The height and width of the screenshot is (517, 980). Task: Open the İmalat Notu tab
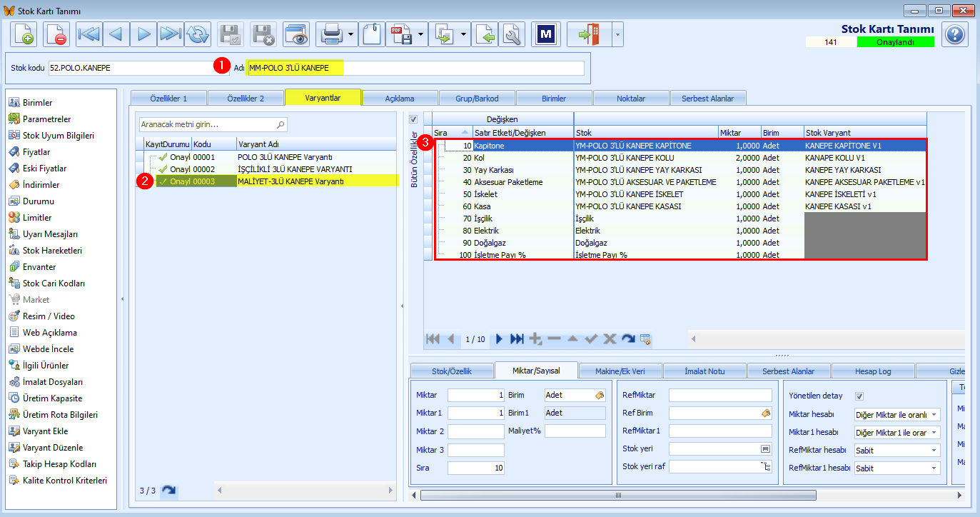(704, 371)
